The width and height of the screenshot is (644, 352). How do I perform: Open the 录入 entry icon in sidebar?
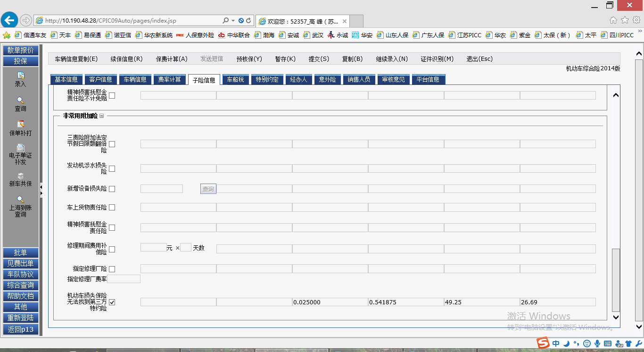click(21, 75)
